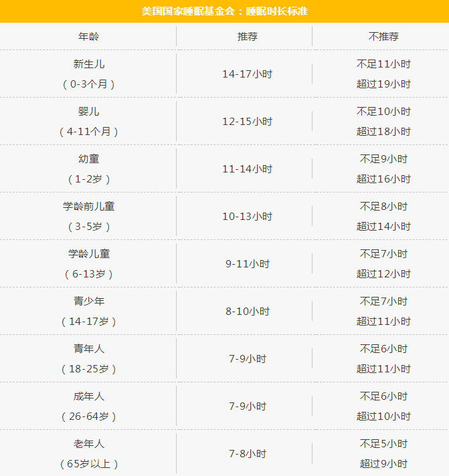
Task: Click the （18-25岁） age range
Action: pos(88,369)
